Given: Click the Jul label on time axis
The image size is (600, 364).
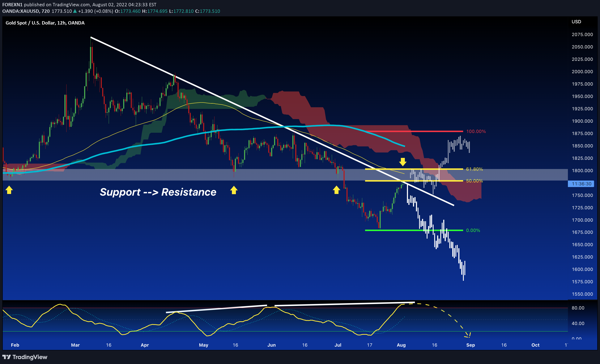Looking at the screenshot, I should (338, 345).
